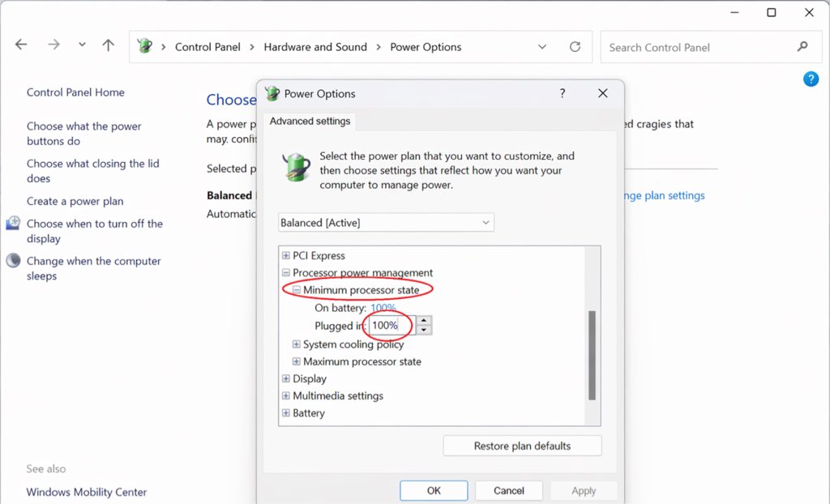Expand Maximum processor state
Screen dimensions: 830x504
coord(297,361)
